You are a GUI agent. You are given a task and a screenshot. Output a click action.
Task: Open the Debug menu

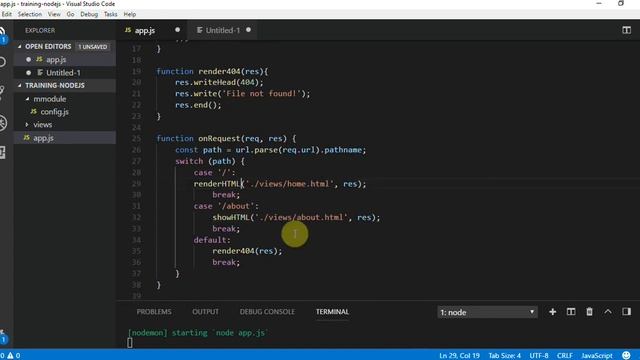click(x=89, y=14)
